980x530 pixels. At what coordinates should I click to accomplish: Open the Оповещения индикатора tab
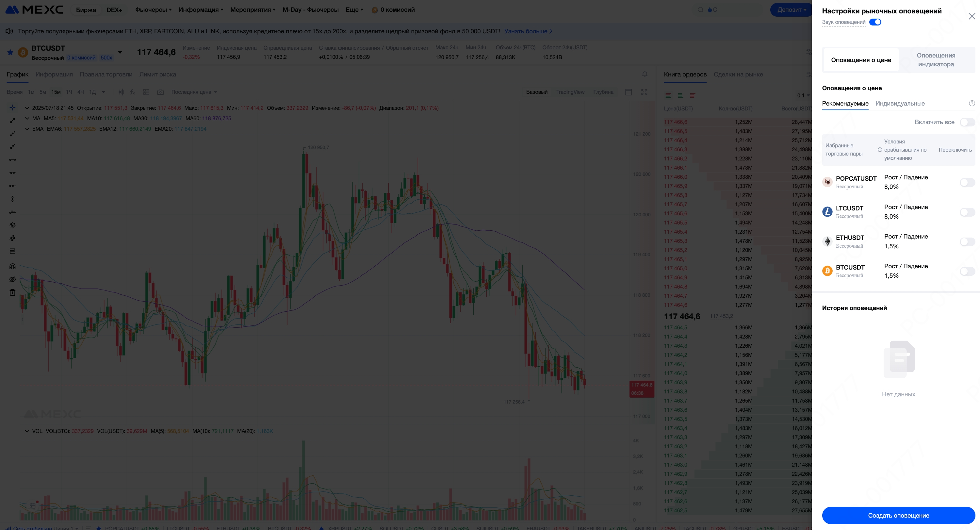[936, 60]
